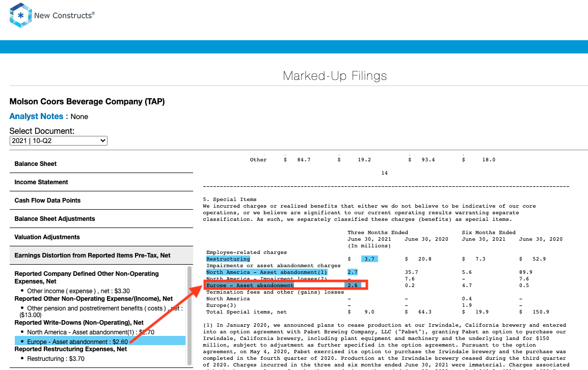588x370 pixels.
Task: Open Valuation Adjustments section
Action: click(101, 238)
